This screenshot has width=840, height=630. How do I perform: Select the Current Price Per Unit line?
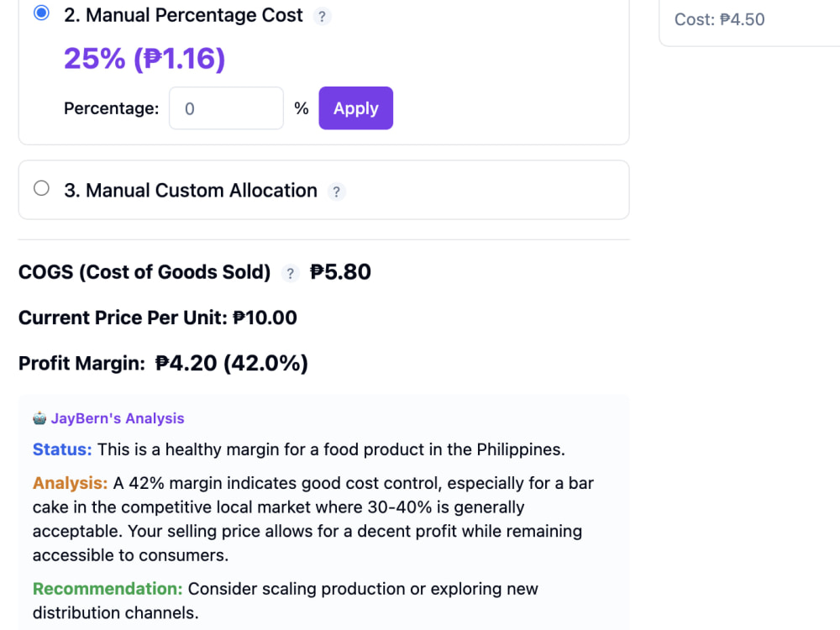[158, 318]
